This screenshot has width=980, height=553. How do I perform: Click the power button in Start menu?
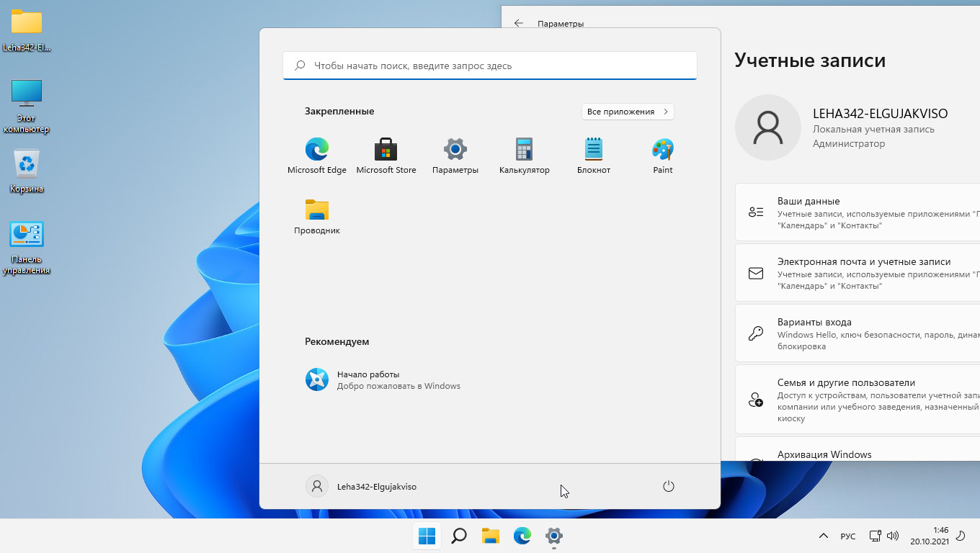[668, 487]
